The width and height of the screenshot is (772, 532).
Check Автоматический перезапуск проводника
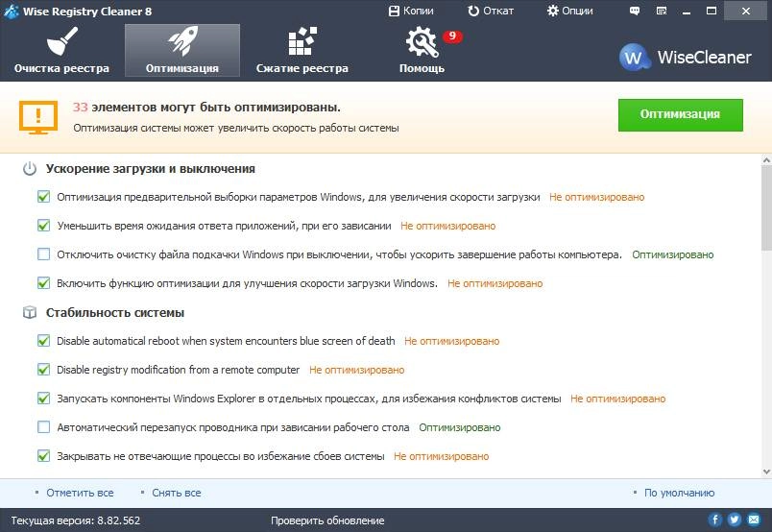[44, 427]
